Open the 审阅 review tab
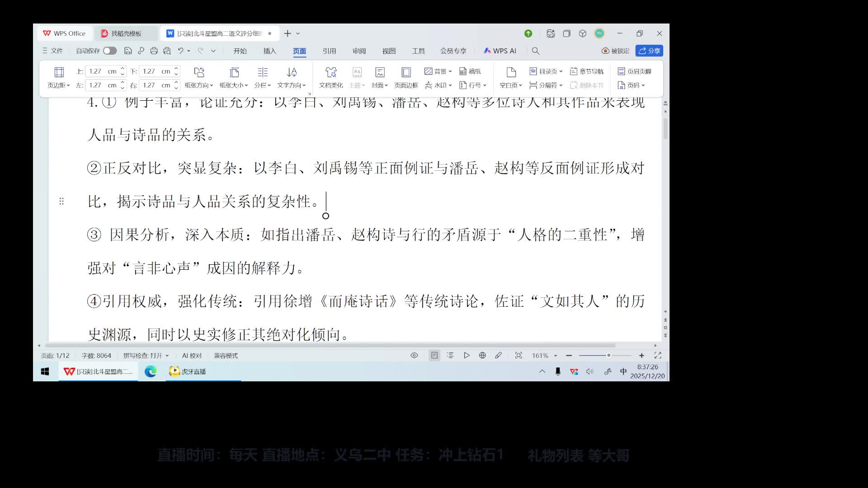The image size is (868, 488). 359,51
